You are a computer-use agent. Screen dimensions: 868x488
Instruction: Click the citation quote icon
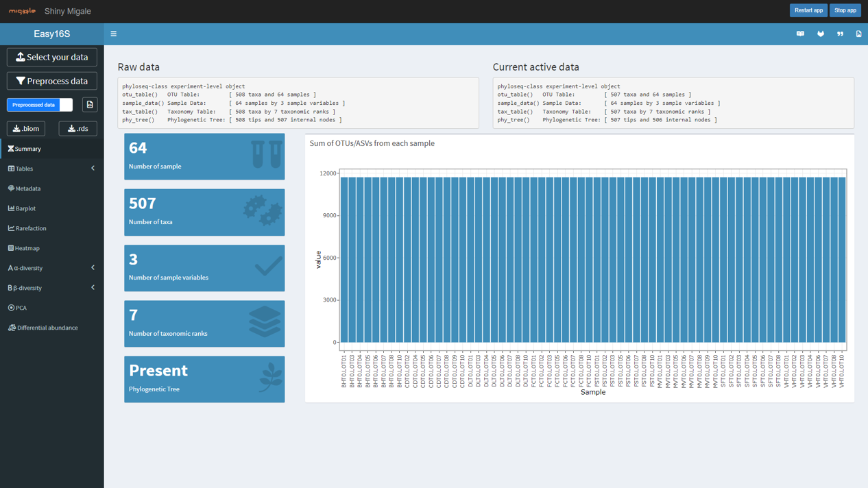840,34
